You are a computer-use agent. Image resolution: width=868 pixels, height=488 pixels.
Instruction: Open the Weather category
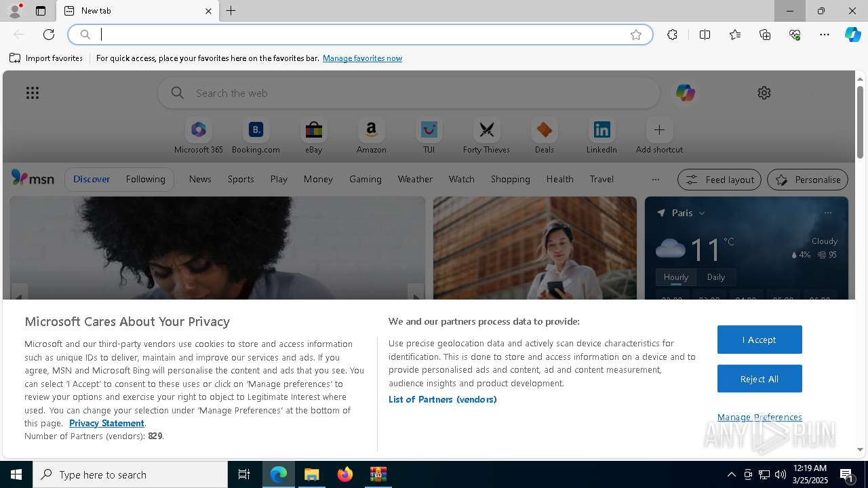tap(415, 179)
